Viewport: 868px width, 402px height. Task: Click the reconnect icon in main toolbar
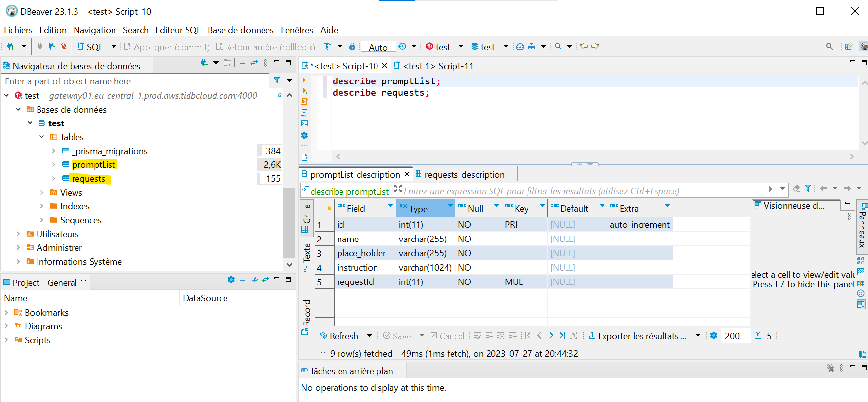click(x=52, y=46)
